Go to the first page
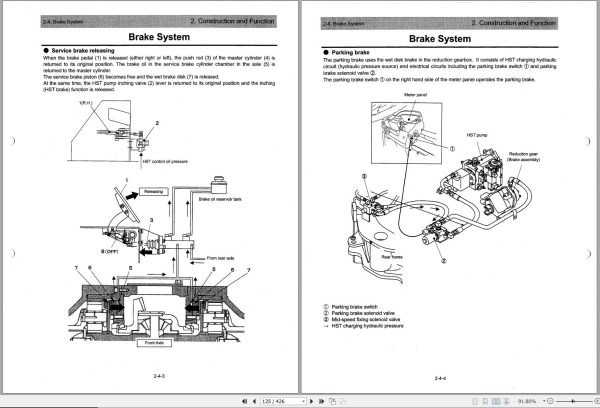 tap(245, 401)
